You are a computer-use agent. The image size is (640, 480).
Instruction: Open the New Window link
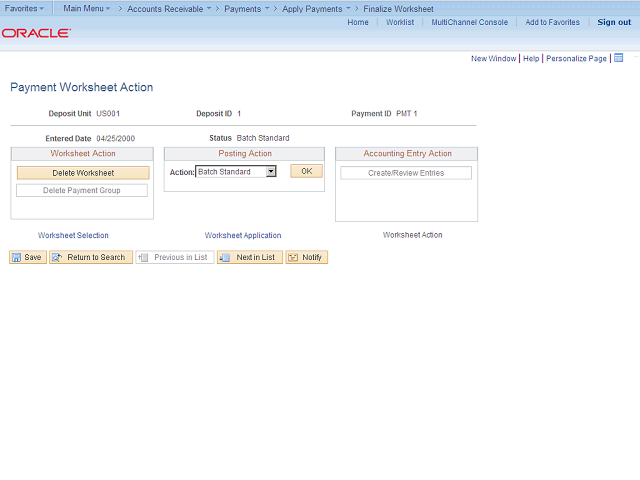pos(493,58)
